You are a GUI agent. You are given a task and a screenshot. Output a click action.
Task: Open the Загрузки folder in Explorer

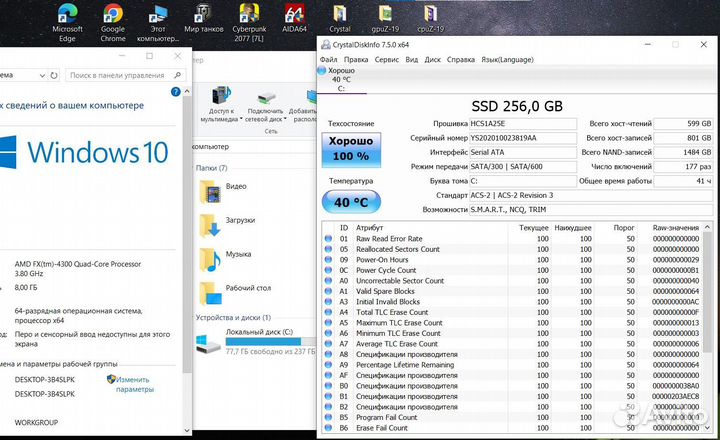pyautogui.click(x=227, y=225)
